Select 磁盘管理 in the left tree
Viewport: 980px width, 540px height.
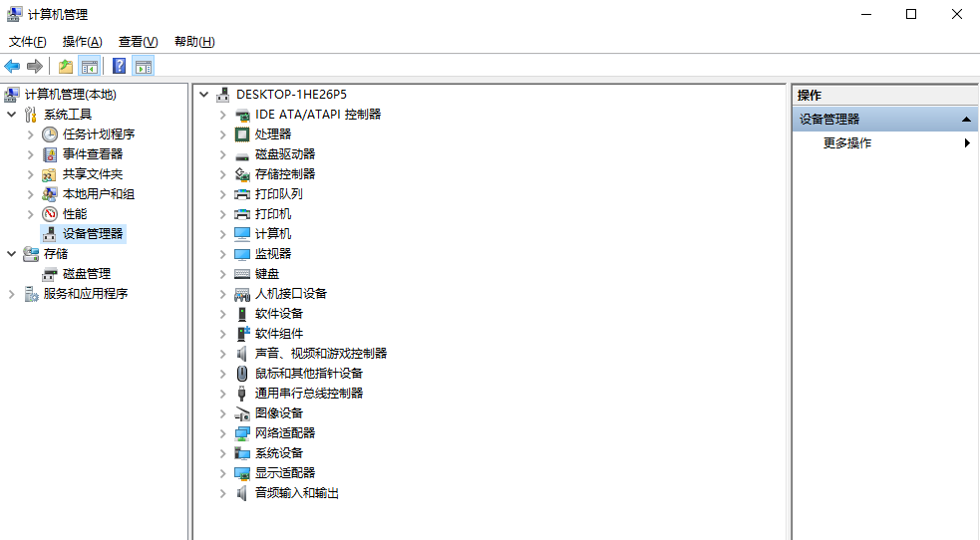(x=87, y=274)
